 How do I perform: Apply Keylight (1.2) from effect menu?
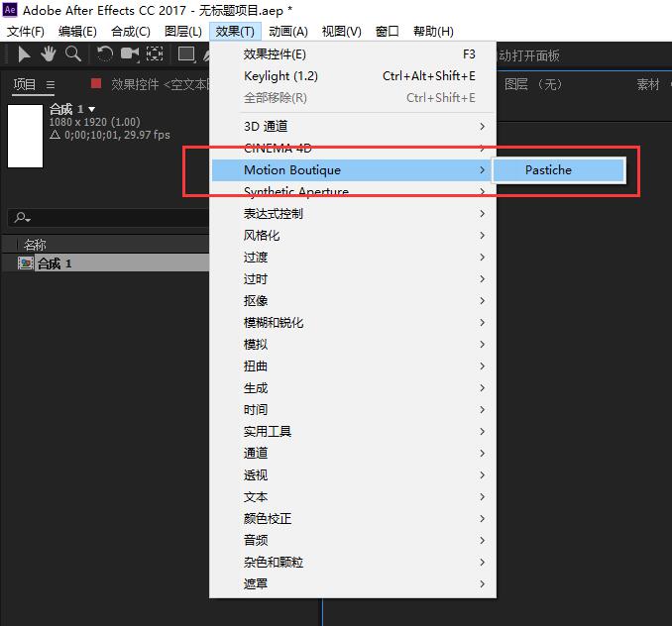[353, 76]
